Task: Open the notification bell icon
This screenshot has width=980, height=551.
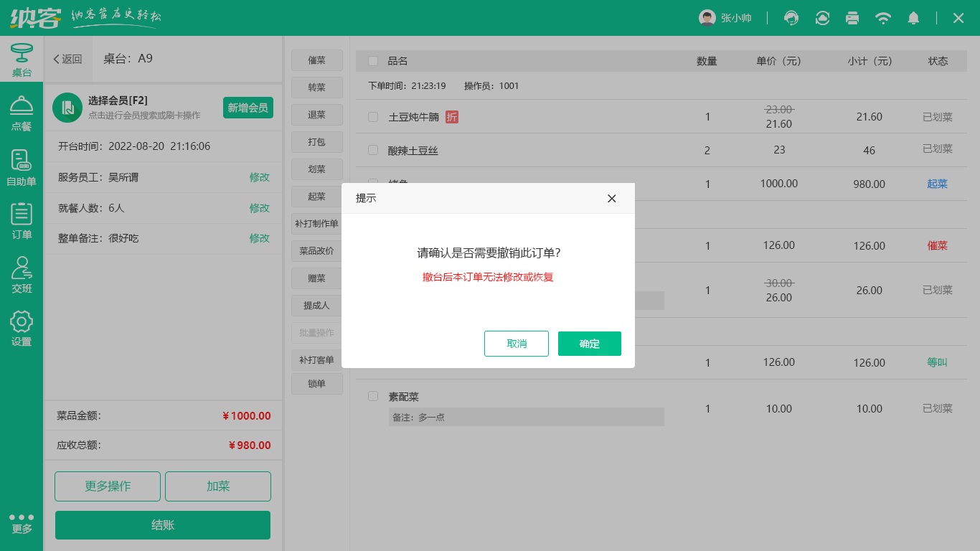Action: [913, 18]
